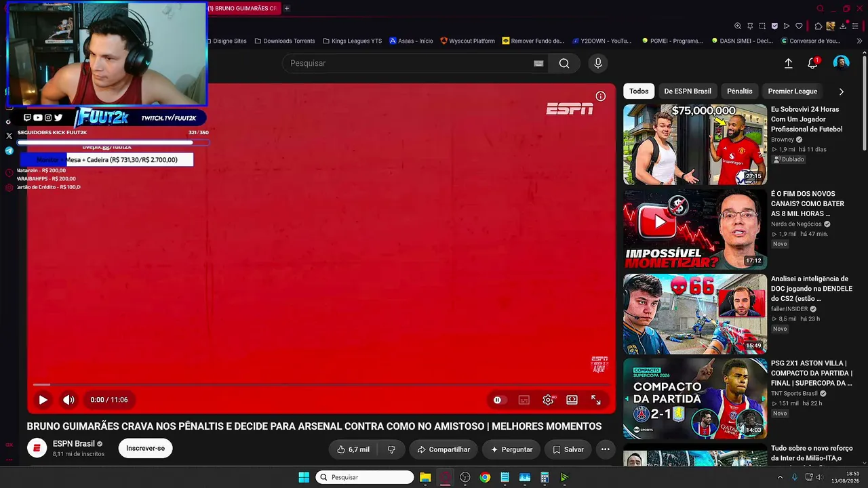Show hidden bookmarks with double chevron
Screen dimensions: 868x488
pyautogui.click(x=859, y=41)
